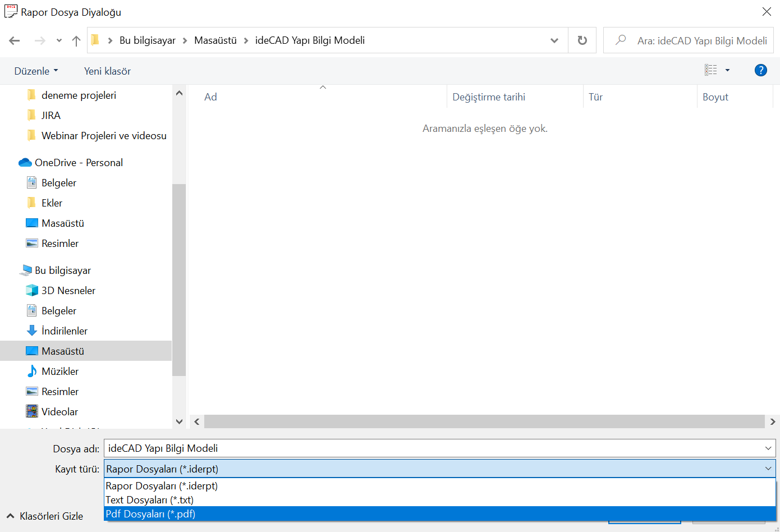Open the Videolar folder
The width and height of the screenshot is (780, 532).
(59, 412)
